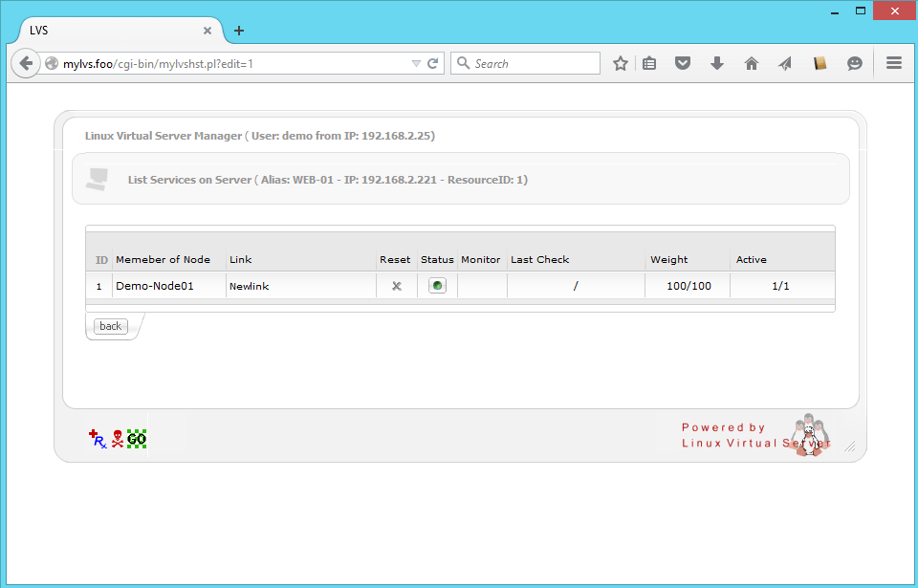Image resolution: width=918 pixels, height=588 pixels.
Task: Open the Downloads arrow icon
Action: 716,63
